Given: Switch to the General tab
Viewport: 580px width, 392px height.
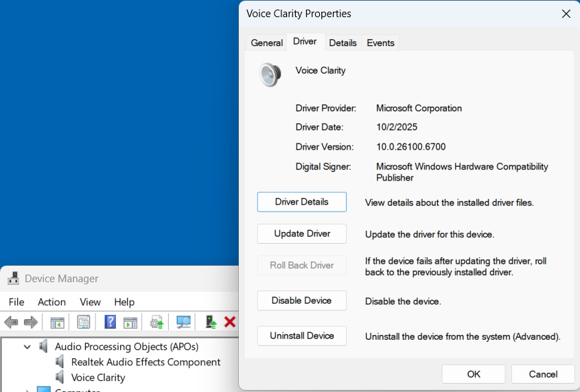Looking at the screenshot, I should 266,43.
